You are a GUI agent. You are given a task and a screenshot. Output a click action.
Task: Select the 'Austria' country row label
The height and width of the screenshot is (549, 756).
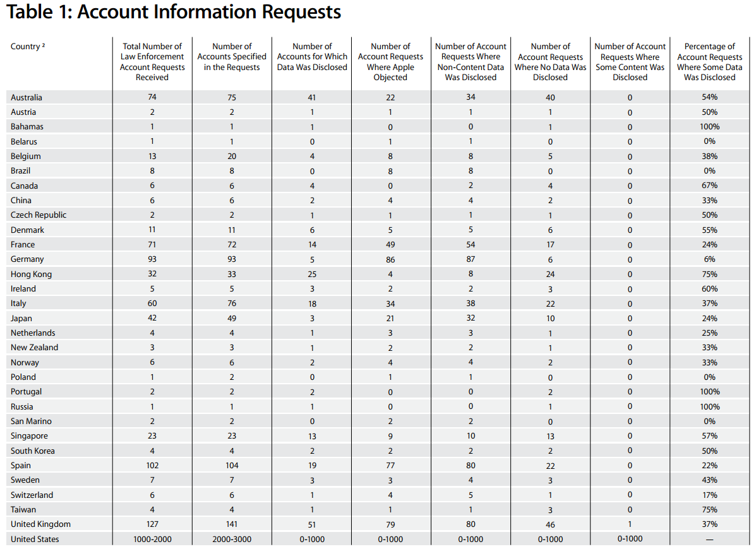coord(23,112)
